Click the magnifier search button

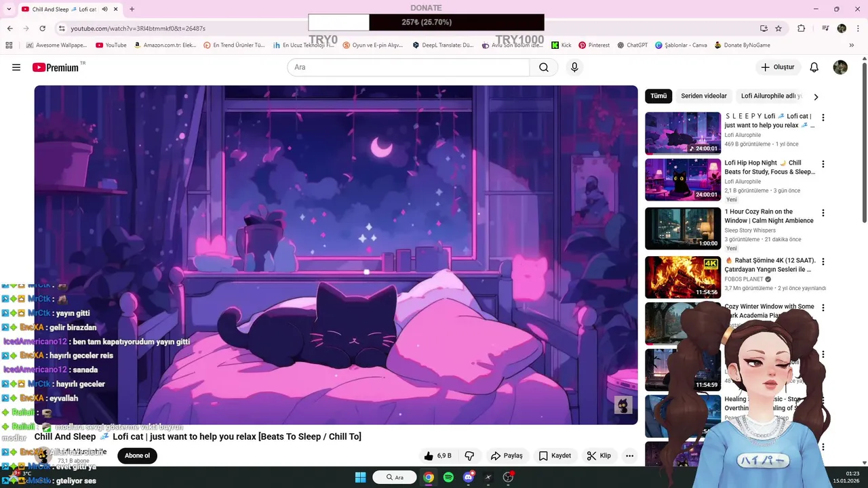(x=544, y=67)
